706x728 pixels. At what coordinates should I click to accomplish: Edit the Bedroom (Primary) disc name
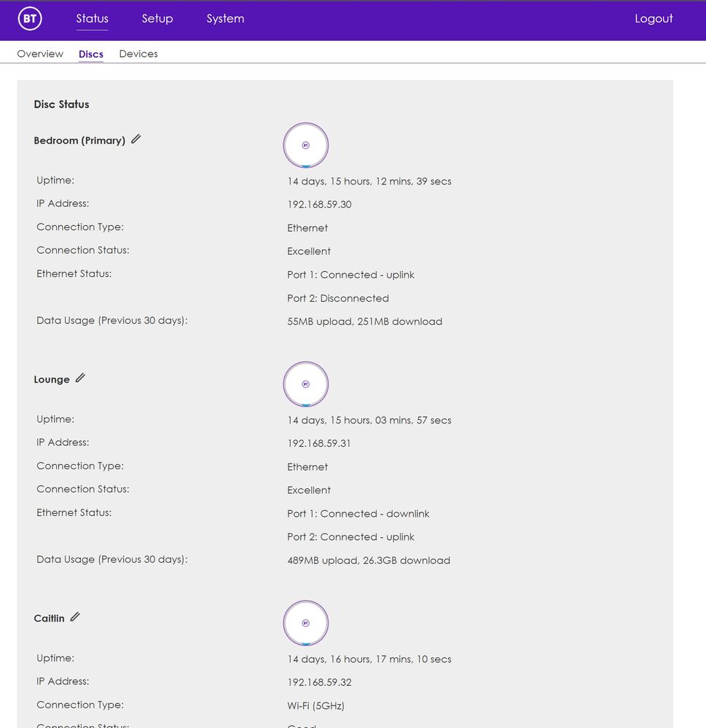click(x=136, y=139)
